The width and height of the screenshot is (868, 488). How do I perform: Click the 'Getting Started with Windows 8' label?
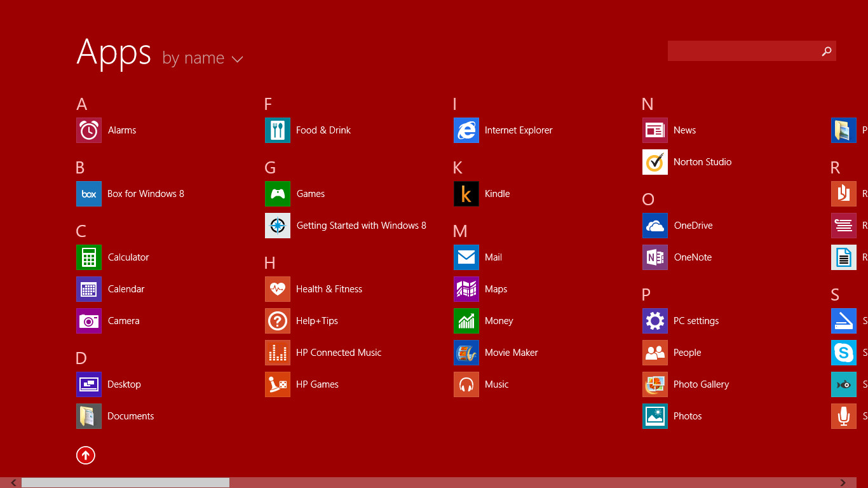[x=362, y=226]
